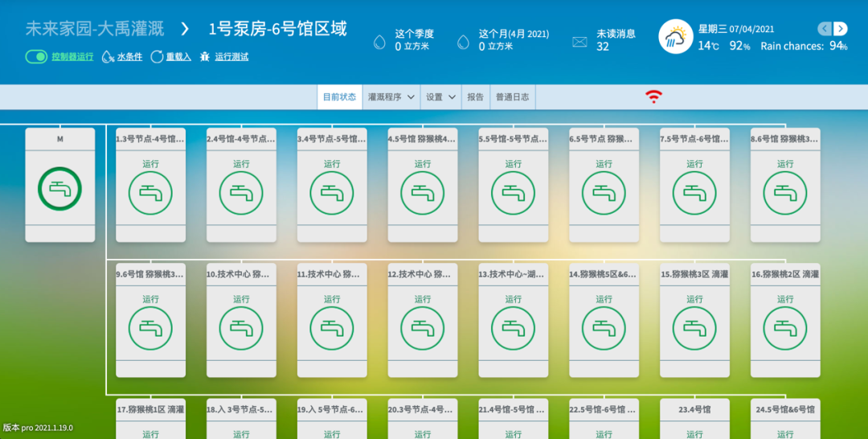Viewport: 868px width, 439px height.
Task: Select the 目前状态 tab
Action: (339, 96)
